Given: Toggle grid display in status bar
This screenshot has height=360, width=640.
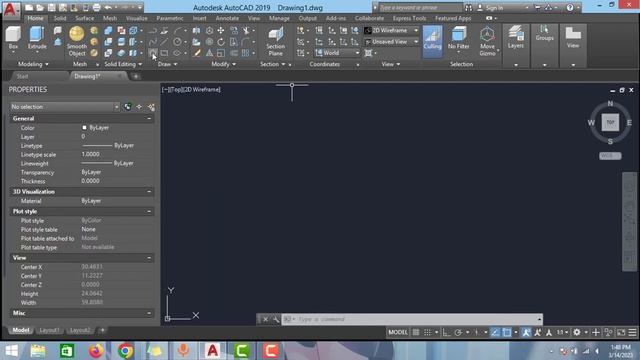Looking at the screenshot, I should [416, 332].
